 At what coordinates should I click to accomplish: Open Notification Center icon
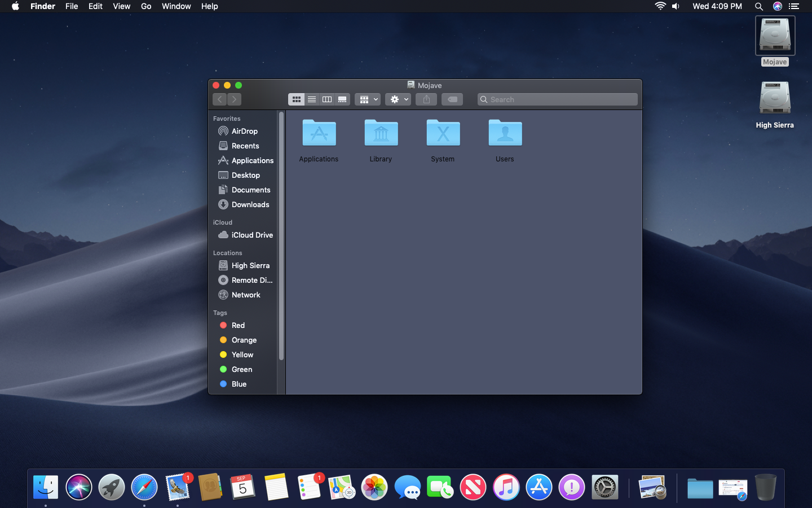tap(794, 6)
